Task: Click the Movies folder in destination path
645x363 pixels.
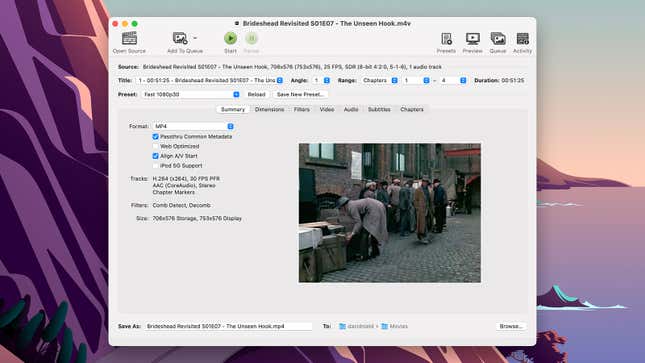Action: [394, 326]
